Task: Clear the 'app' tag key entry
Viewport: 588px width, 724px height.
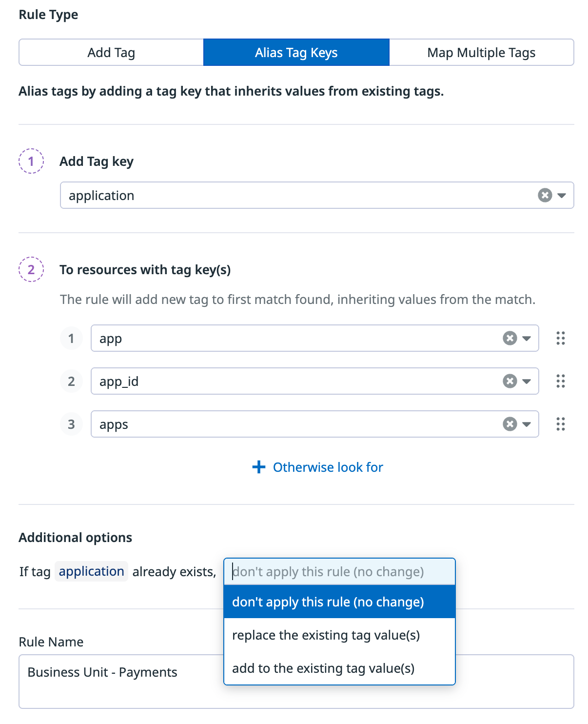Action: tap(510, 338)
